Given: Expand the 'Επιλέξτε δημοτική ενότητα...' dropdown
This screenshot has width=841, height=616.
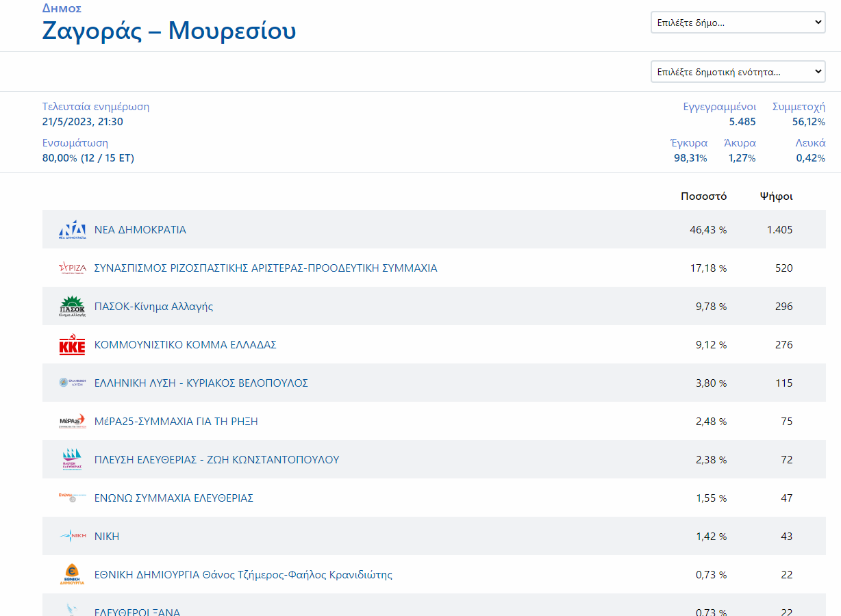Looking at the screenshot, I should [x=738, y=72].
